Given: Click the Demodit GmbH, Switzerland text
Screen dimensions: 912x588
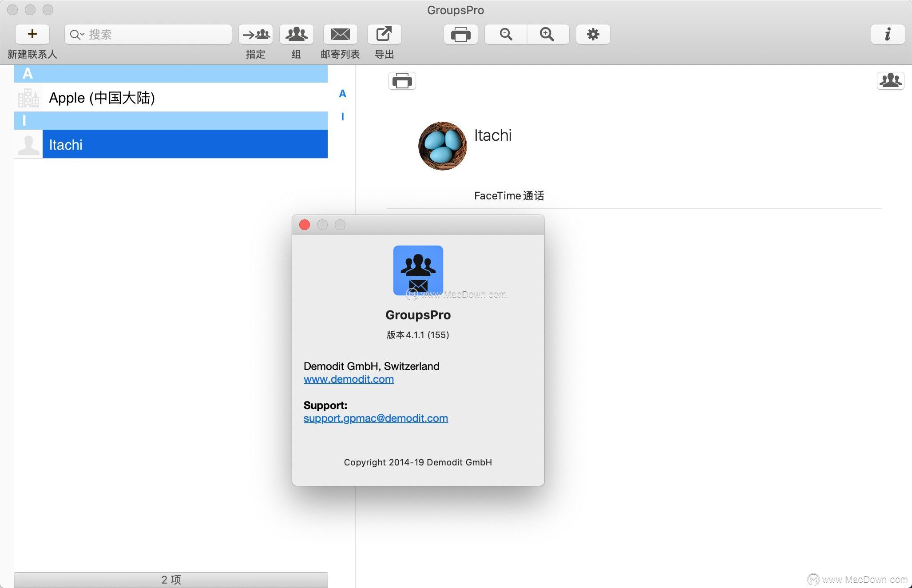Looking at the screenshot, I should coord(372,366).
